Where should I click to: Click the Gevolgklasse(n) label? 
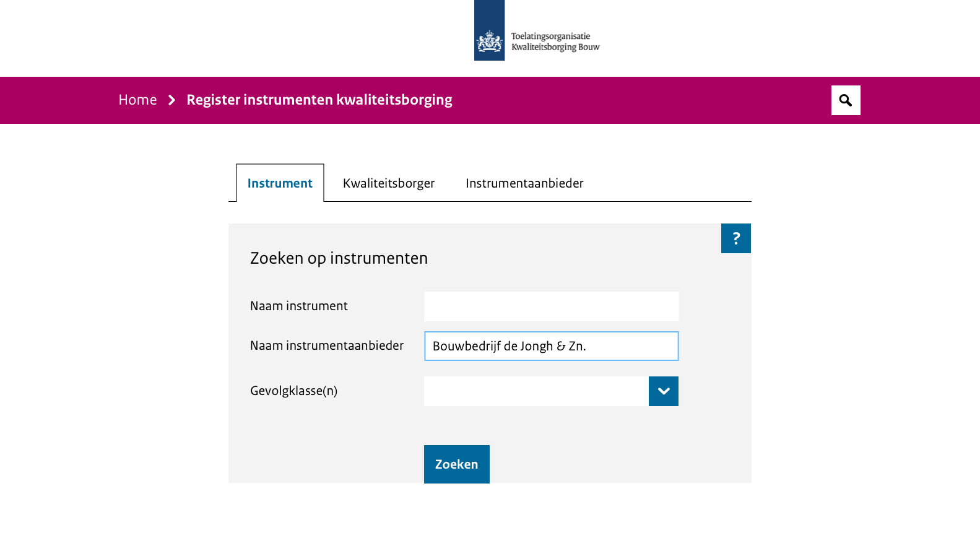pos(293,391)
